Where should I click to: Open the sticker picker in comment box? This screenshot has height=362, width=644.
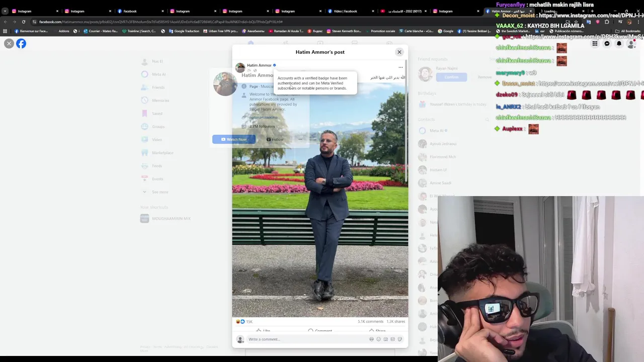click(x=400, y=339)
